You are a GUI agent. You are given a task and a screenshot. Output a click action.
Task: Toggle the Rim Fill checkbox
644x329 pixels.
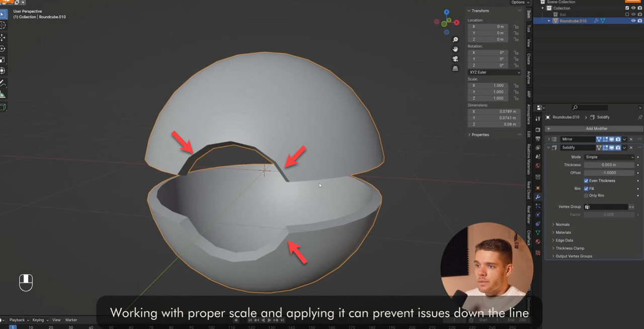point(586,189)
